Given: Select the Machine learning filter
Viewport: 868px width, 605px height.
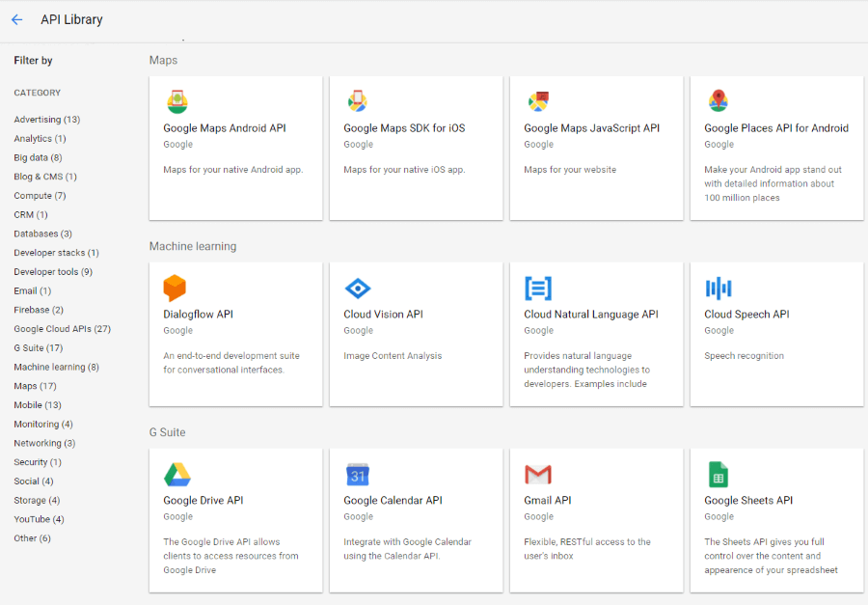Looking at the screenshot, I should [x=54, y=367].
